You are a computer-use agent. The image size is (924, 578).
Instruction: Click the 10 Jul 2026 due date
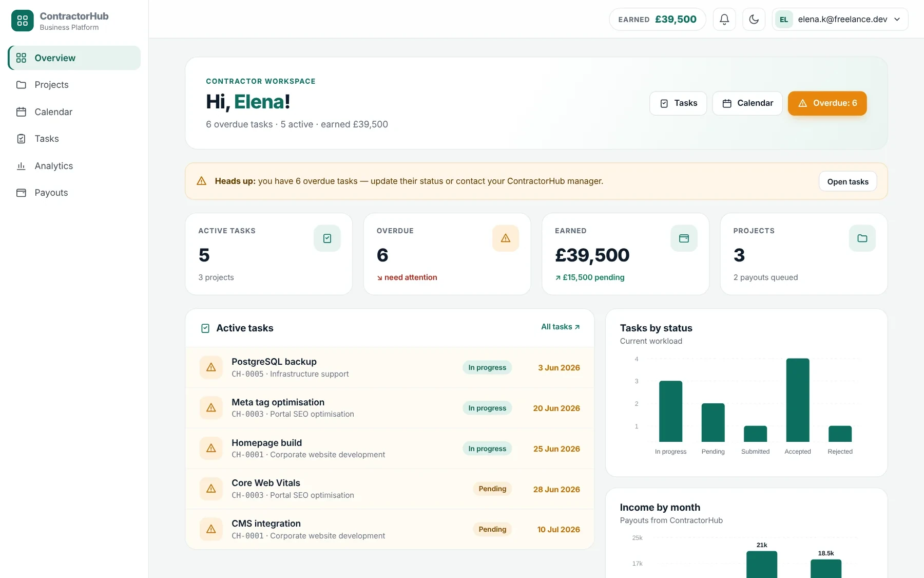[559, 530]
